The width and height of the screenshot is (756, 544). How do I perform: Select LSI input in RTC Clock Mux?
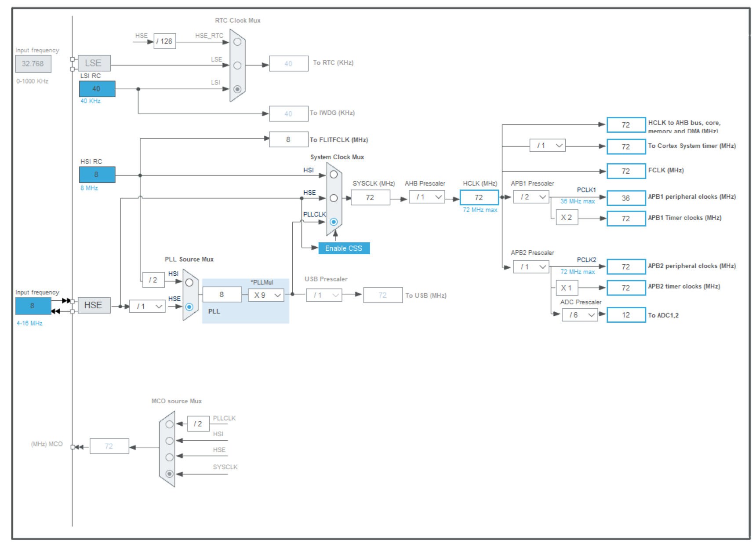click(x=237, y=89)
